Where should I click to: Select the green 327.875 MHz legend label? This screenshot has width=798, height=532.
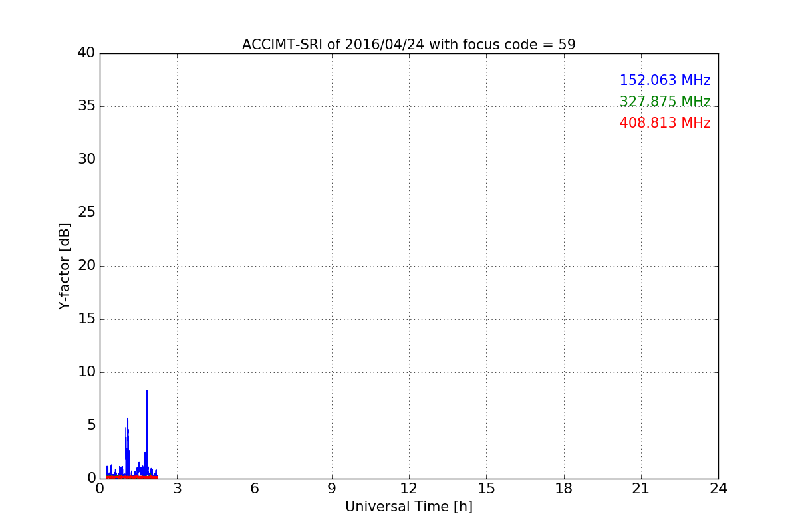click(665, 102)
